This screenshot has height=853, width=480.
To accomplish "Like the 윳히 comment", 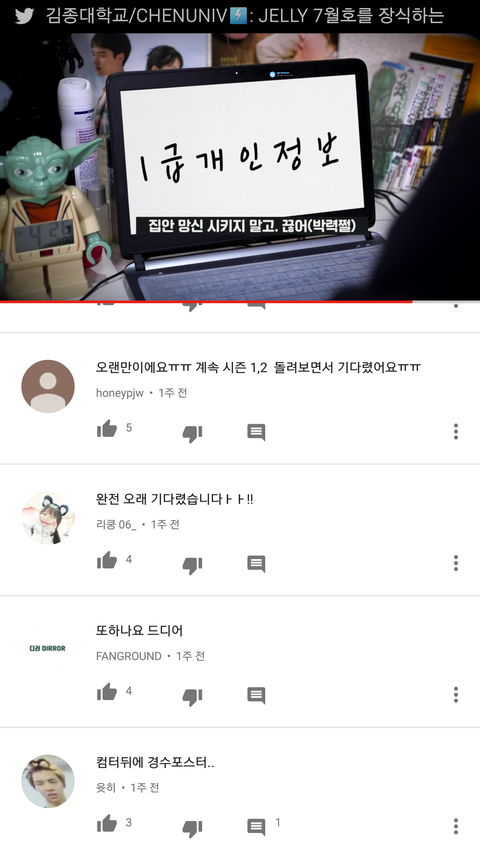I will (107, 824).
